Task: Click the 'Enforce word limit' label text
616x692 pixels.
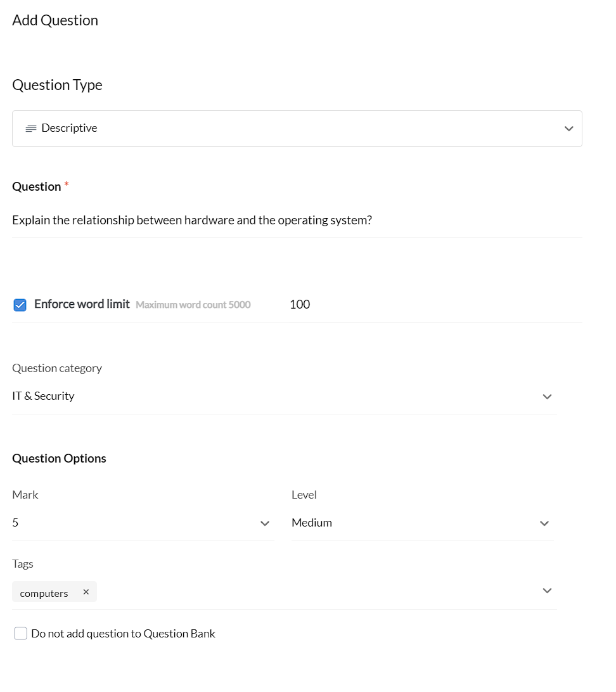Action: [x=82, y=304]
